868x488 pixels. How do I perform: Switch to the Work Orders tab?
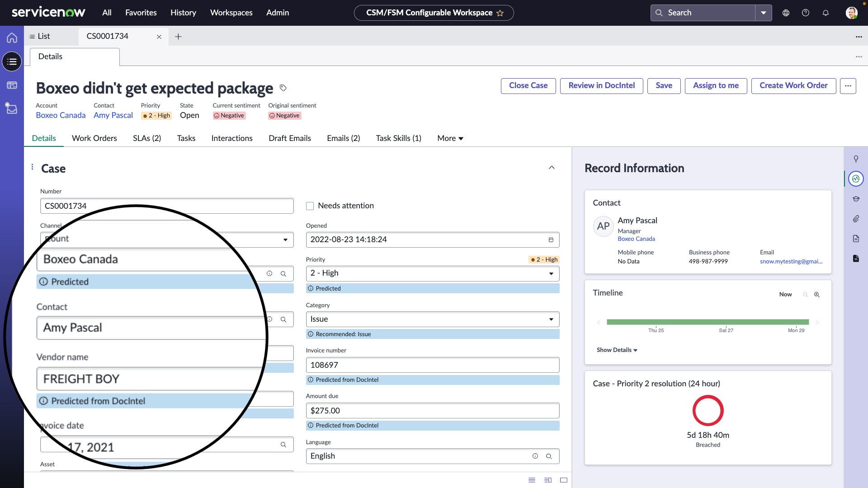coord(94,138)
